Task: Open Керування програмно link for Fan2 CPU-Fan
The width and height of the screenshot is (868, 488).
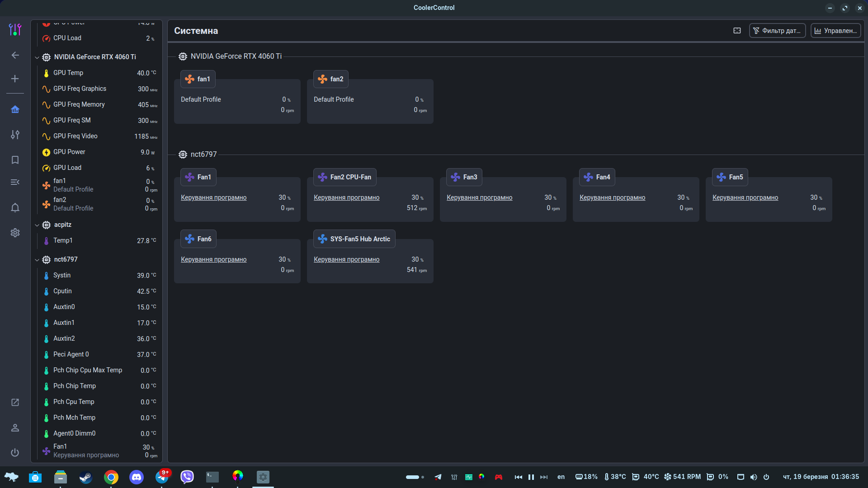Action: coord(346,197)
